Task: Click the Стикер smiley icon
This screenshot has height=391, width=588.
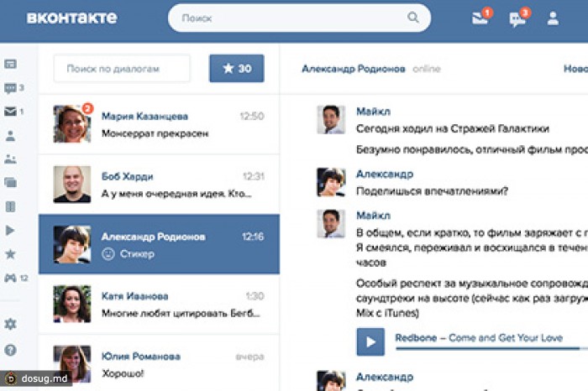Action: point(108,254)
